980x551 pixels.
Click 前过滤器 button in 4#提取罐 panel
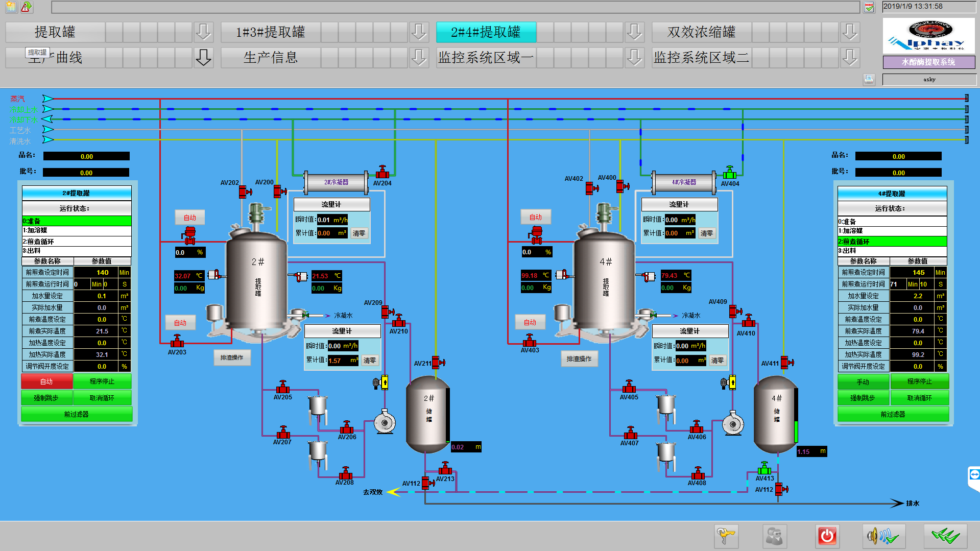[893, 414]
